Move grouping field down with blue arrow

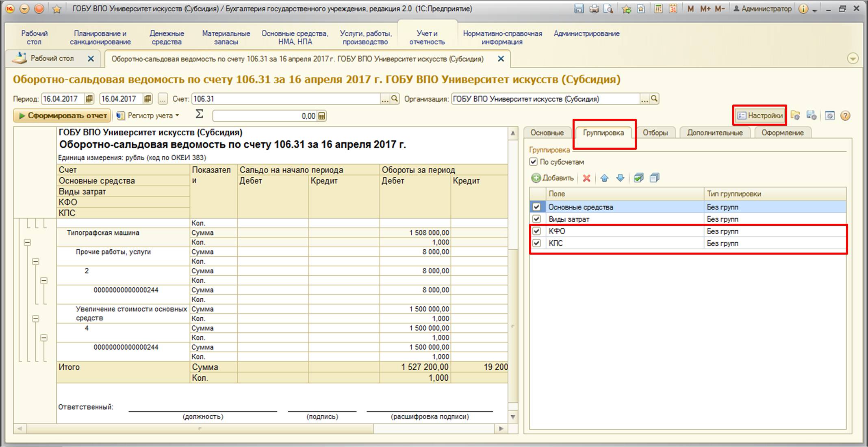click(x=620, y=178)
